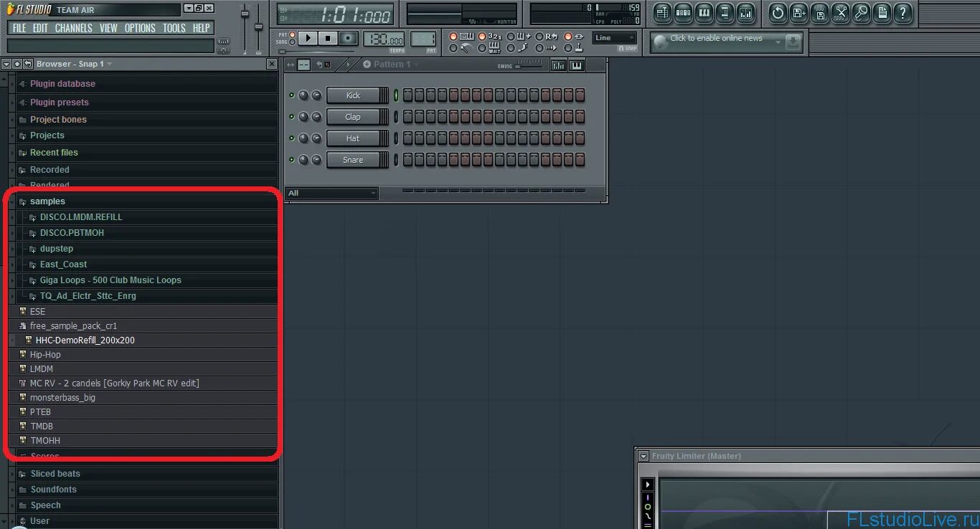Open the TOOLS menu
The height and width of the screenshot is (529, 980).
click(x=174, y=28)
